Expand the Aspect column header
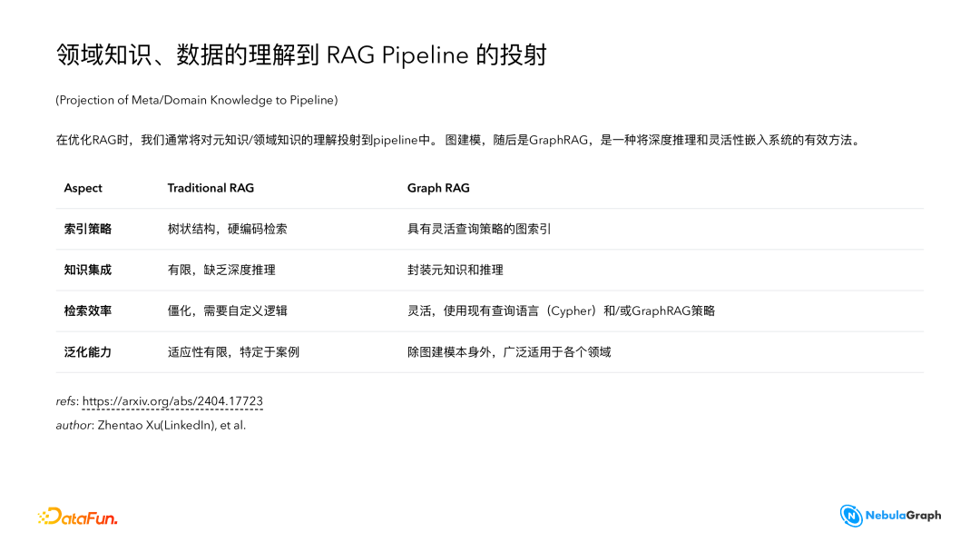 [x=83, y=188]
